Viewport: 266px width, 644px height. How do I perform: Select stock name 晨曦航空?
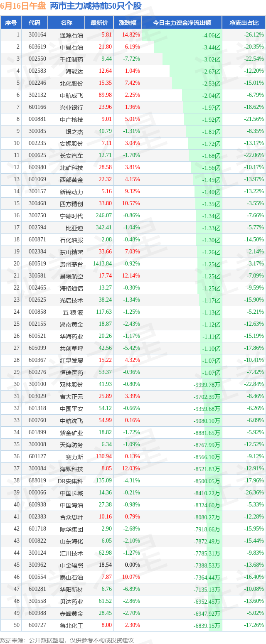pos(71,276)
